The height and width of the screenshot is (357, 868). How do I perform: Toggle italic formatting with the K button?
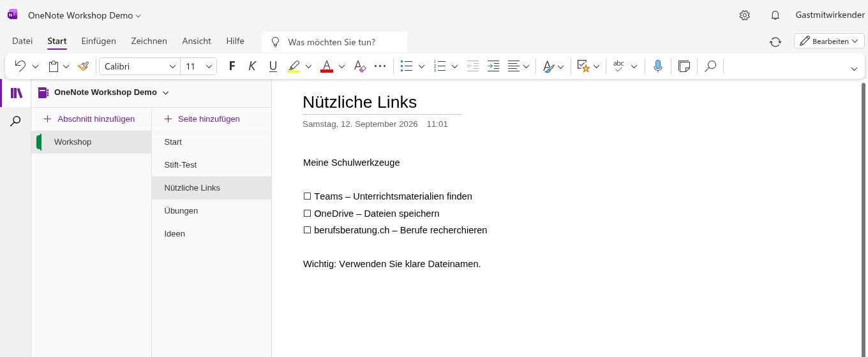click(252, 66)
